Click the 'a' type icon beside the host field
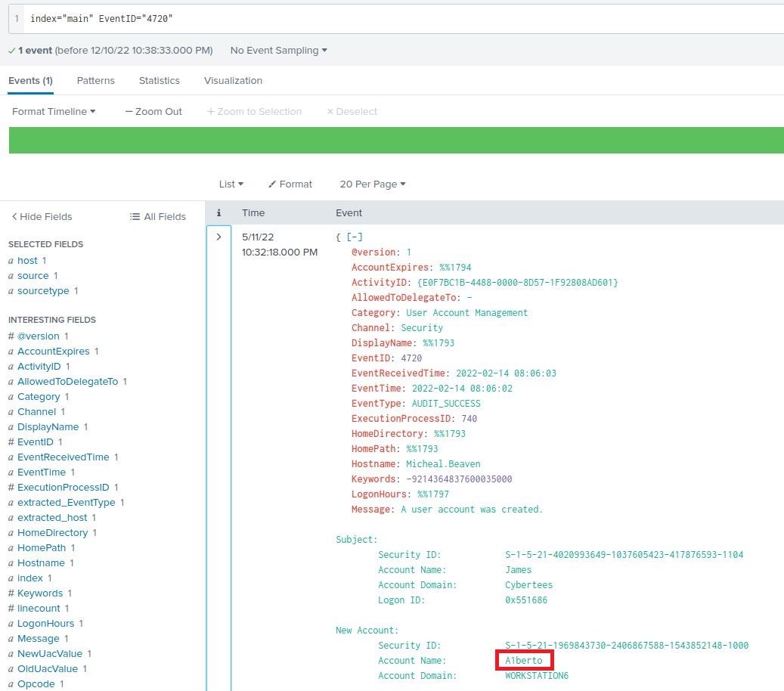This screenshot has height=691, width=784. coord(10,260)
